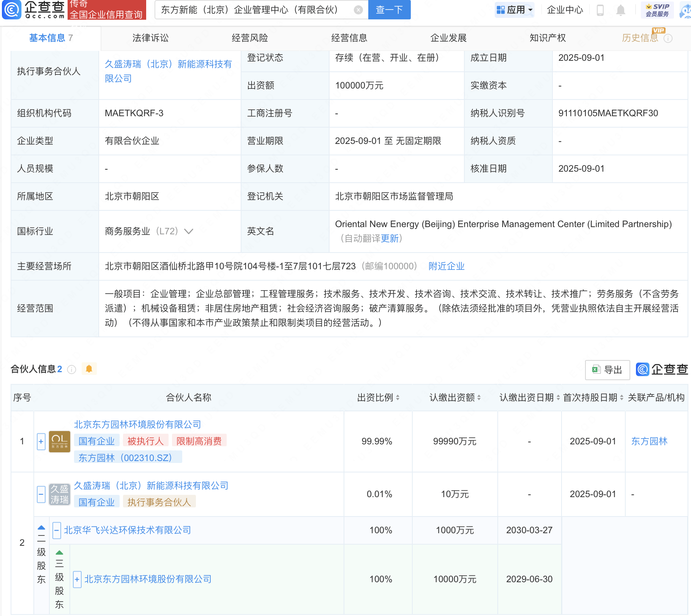Screen dimensions: 691x616
Task: Collapse 久盛涛瑞 partner shareholder tree
Action: pos(41,494)
